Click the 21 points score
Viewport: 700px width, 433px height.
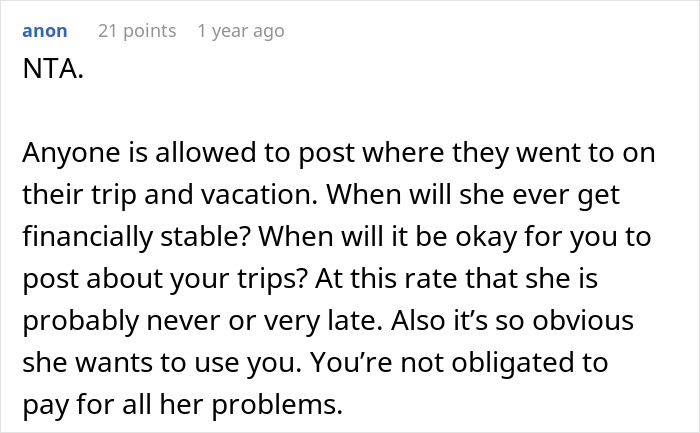[x=136, y=31]
